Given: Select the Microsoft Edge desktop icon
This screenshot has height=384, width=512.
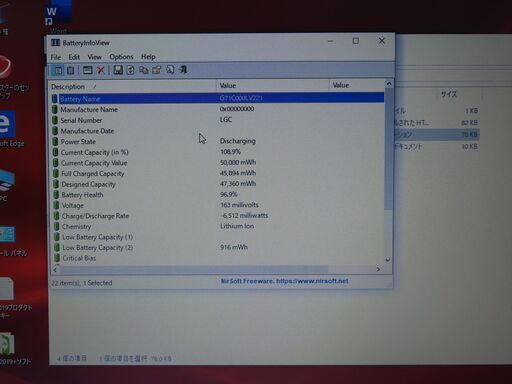Looking at the screenshot, I should (9, 128).
